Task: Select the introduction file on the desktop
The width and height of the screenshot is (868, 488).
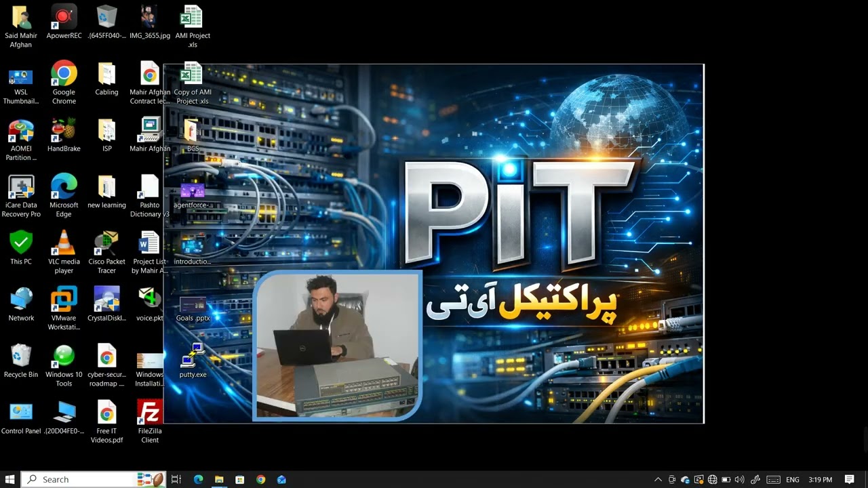Action: (x=193, y=250)
